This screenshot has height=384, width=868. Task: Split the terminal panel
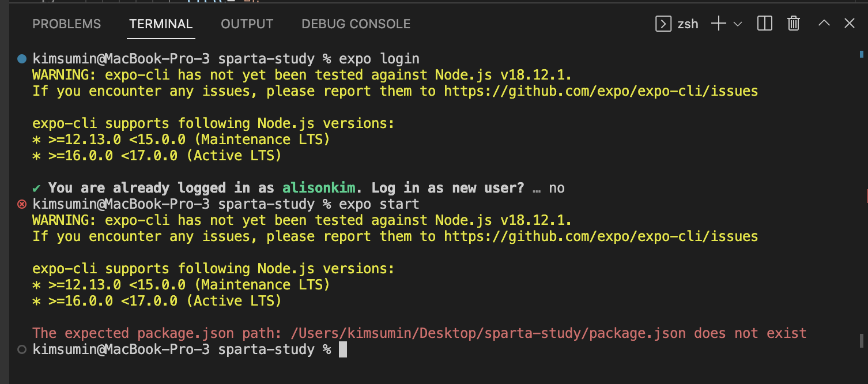[x=765, y=24]
